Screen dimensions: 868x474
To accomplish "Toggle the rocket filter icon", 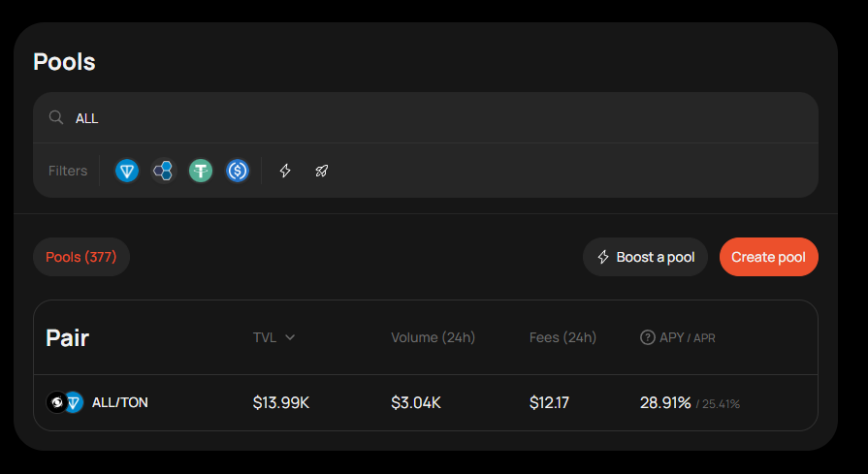I will (322, 171).
